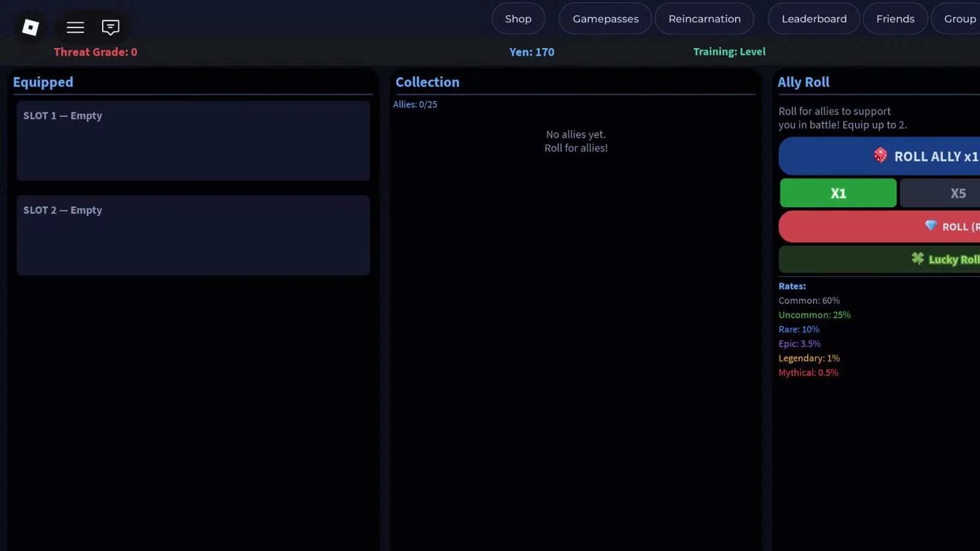Viewport: 980px width, 551px height.
Task: Click the Allies: 0/25 counter
Action: coord(415,104)
